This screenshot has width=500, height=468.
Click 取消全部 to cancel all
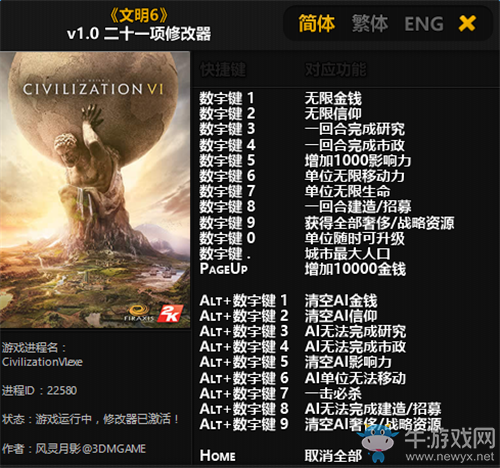(333, 456)
